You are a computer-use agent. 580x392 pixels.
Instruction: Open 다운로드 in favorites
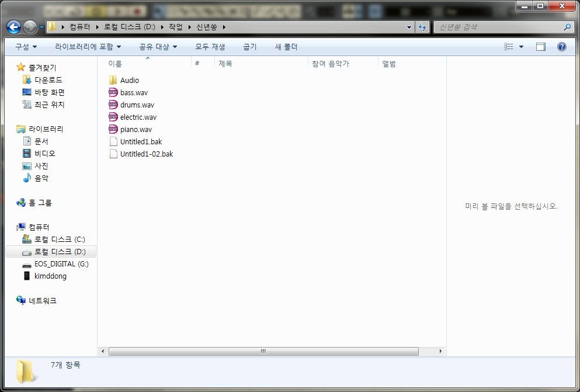[x=48, y=80]
